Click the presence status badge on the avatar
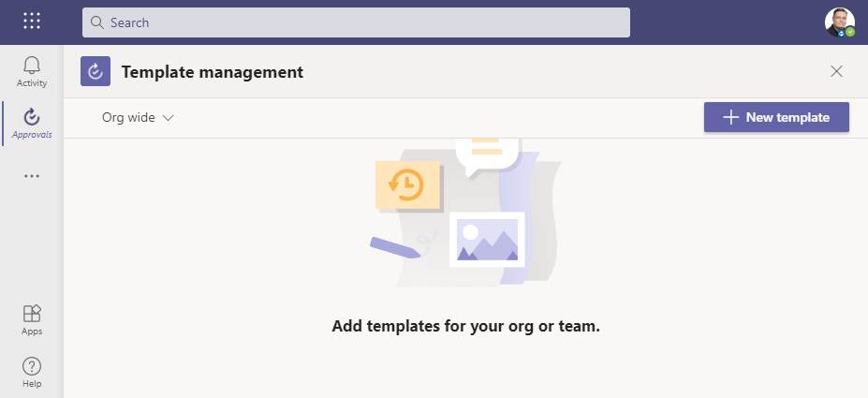This screenshot has height=398, width=868. 850,32
